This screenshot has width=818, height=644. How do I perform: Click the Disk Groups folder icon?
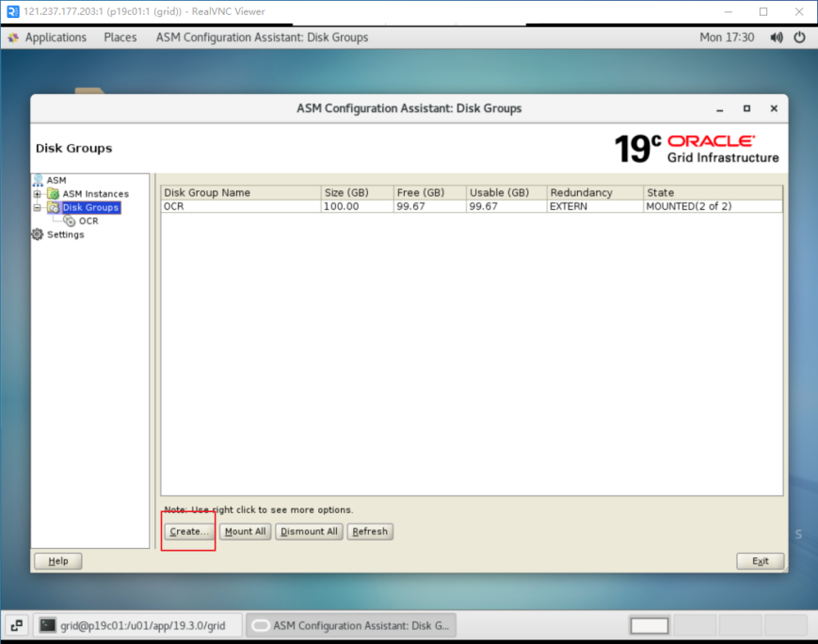54,207
